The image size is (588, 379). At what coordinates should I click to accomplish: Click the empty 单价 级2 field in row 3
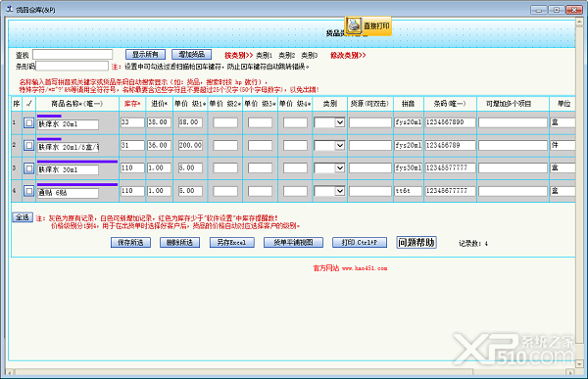tap(225, 167)
